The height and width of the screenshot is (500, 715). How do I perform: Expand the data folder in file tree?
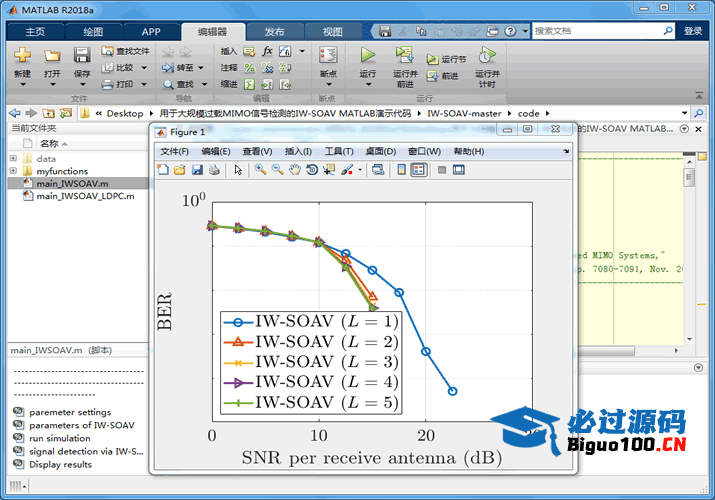[x=13, y=158]
